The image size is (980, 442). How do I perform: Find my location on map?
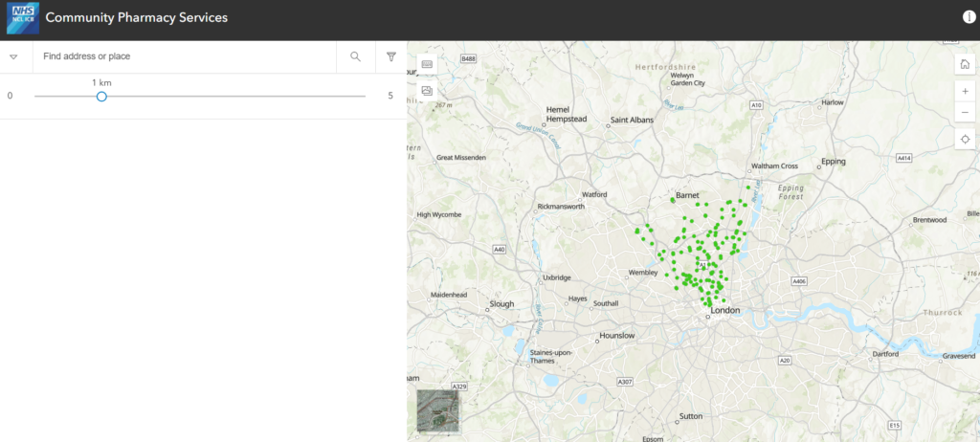point(965,139)
